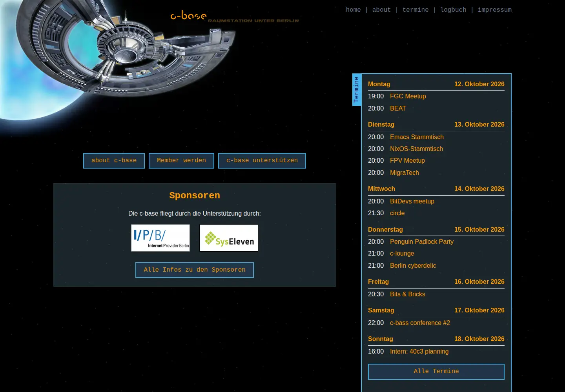Open the BEAT event on Monday

(398, 109)
